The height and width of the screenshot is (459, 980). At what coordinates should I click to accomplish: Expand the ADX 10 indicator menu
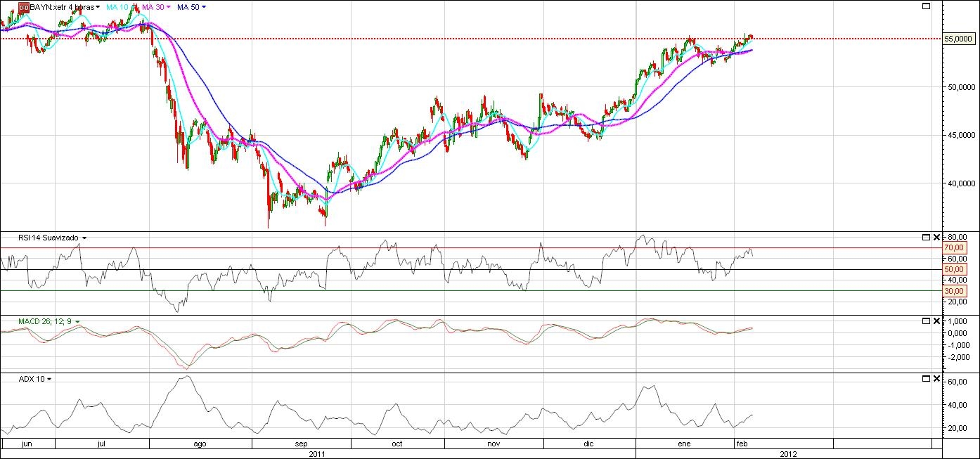pos(50,380)
